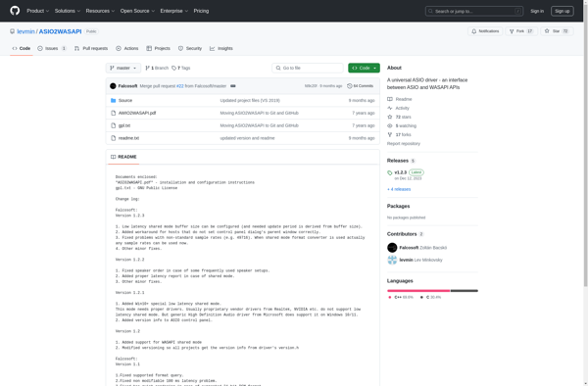Open the Source folder
588x386 pixels.
[x=125, y=101]
